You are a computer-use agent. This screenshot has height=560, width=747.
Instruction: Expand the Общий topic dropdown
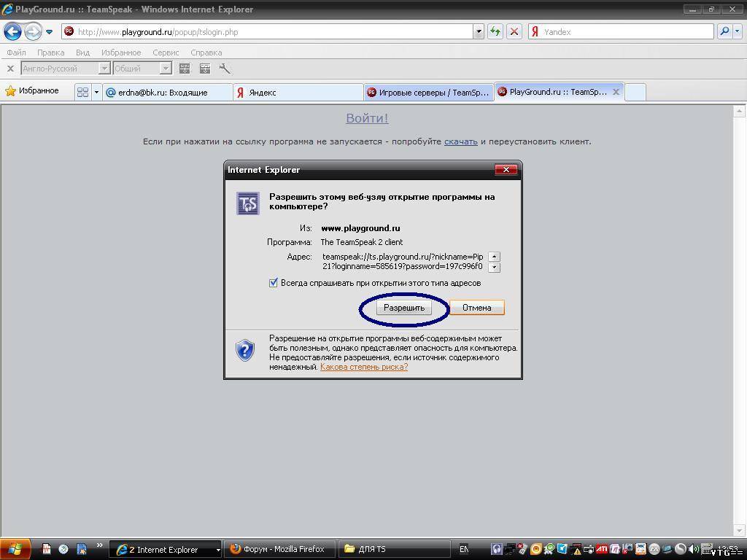[166, 69]
